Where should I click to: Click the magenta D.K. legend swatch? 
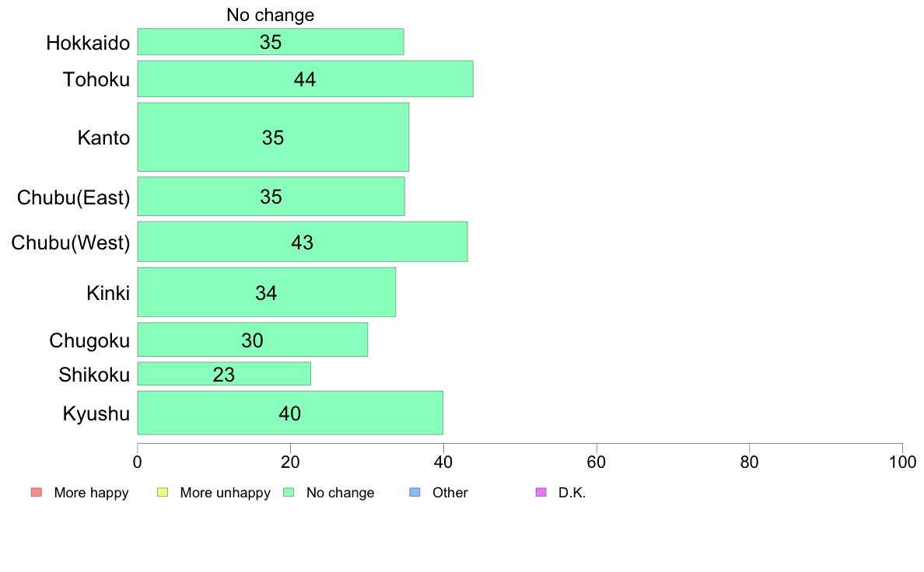(x=541, y=493)
